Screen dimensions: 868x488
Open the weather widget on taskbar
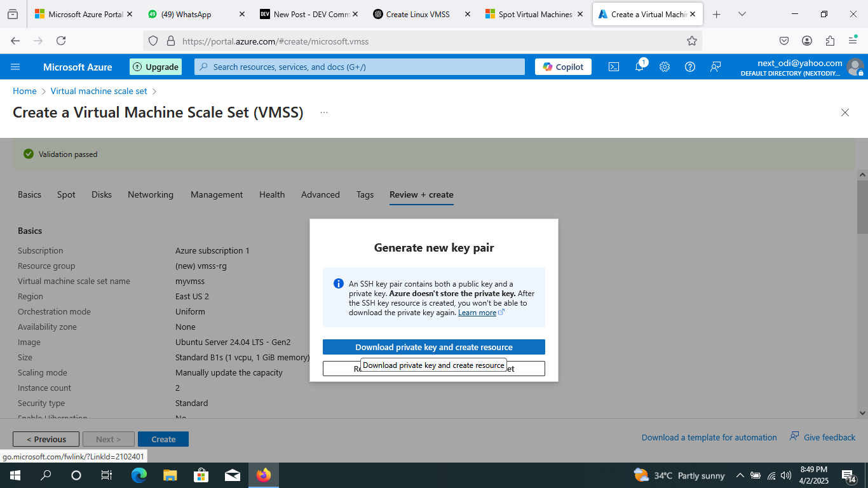click(x=679, y=475)
